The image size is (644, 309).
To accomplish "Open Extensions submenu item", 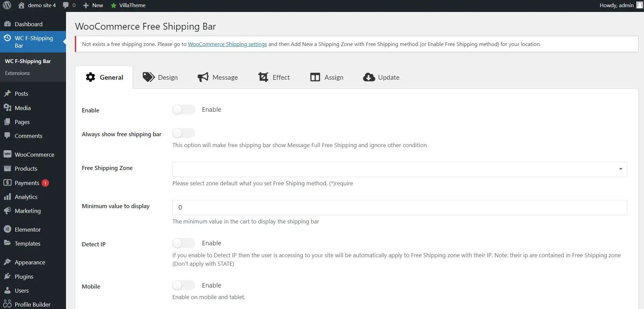I will pyautogui.click(x=17, y=73).
